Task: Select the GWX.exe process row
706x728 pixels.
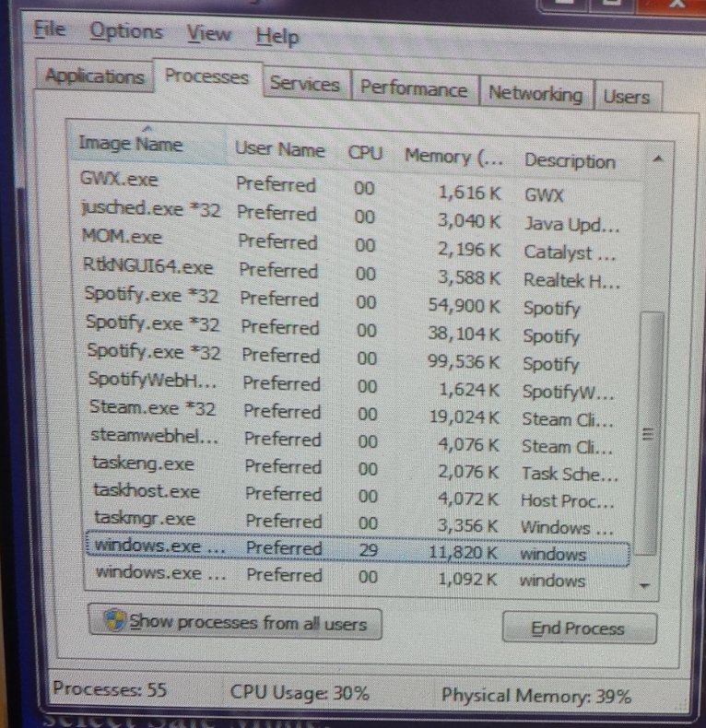Action: point(358,187)
